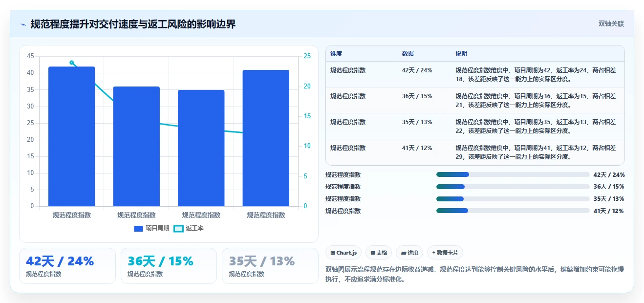This screenshot has width=644, height=303.
Task: Open the gray 35天 / 13% data card
Action: [270, 266]
